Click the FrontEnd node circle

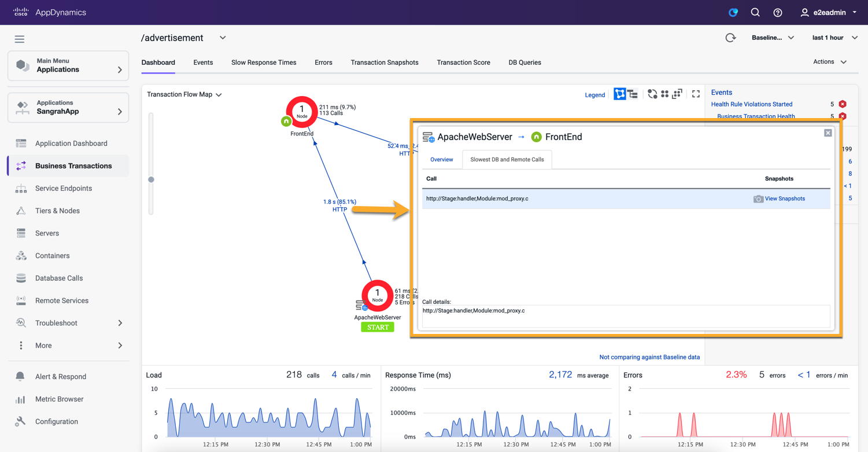(x=302, y=112)
